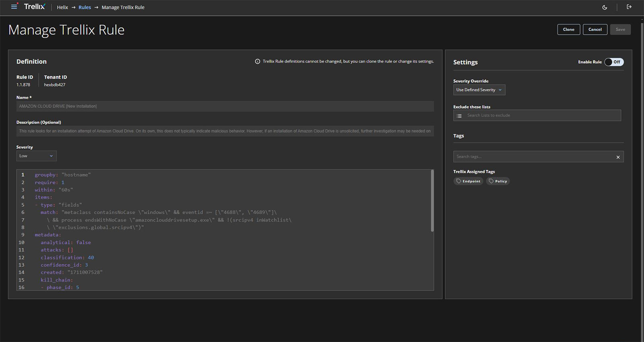Click the Trellix logo

point(35,7)
